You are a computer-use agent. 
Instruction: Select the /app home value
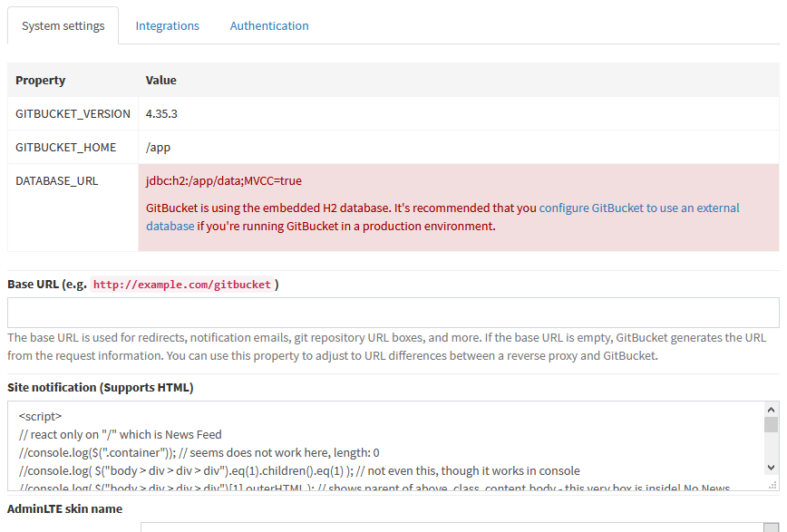[x=158, y=148]
